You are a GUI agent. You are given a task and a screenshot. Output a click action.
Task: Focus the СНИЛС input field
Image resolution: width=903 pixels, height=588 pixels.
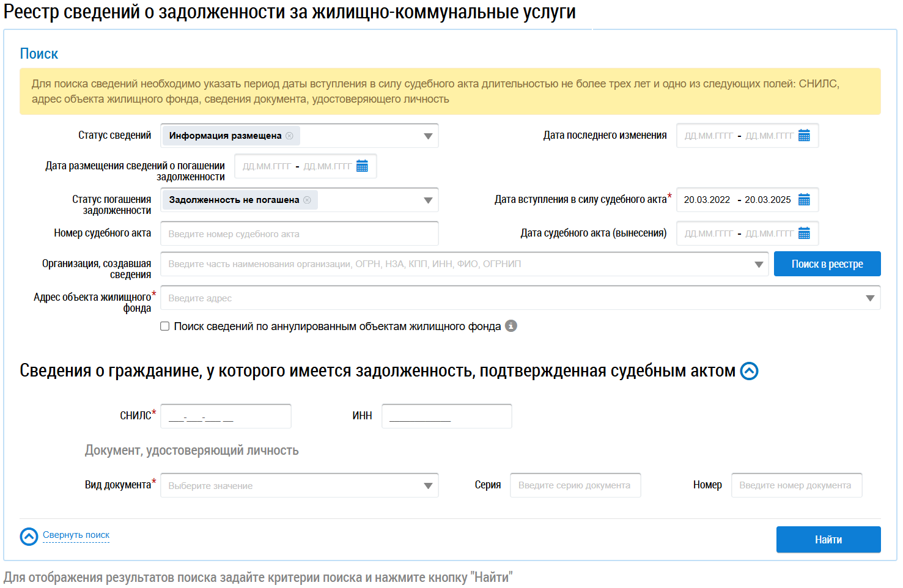(226, 416)
